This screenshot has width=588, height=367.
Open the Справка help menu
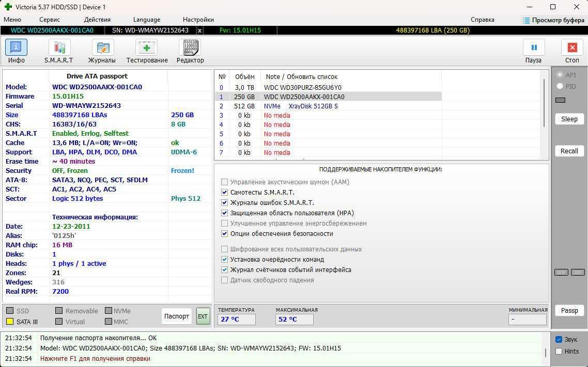483,20
